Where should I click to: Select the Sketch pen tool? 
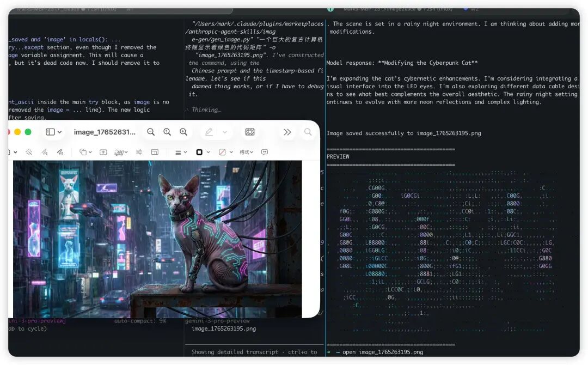pyautogui.click(x=45, y=152)
